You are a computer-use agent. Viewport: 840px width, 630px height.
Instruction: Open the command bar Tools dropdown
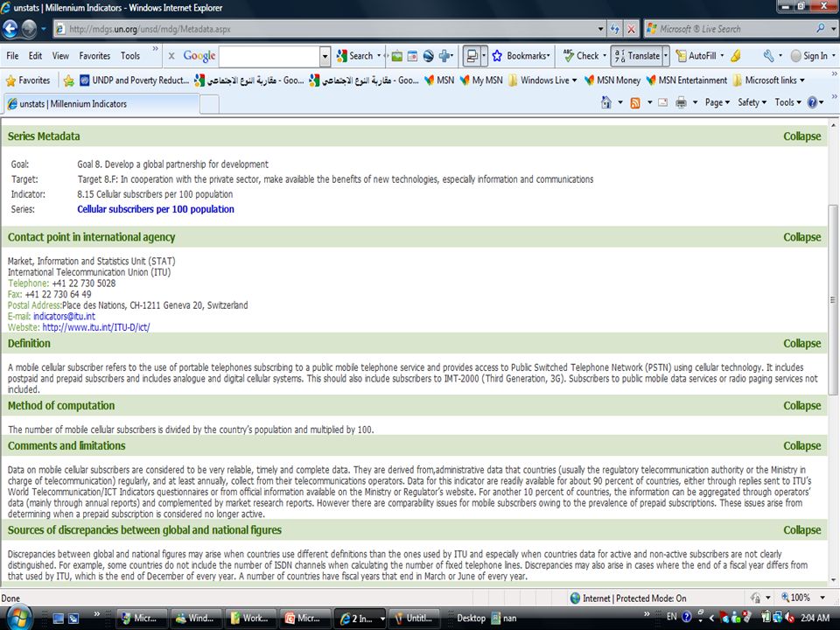(x=787, y=102)
